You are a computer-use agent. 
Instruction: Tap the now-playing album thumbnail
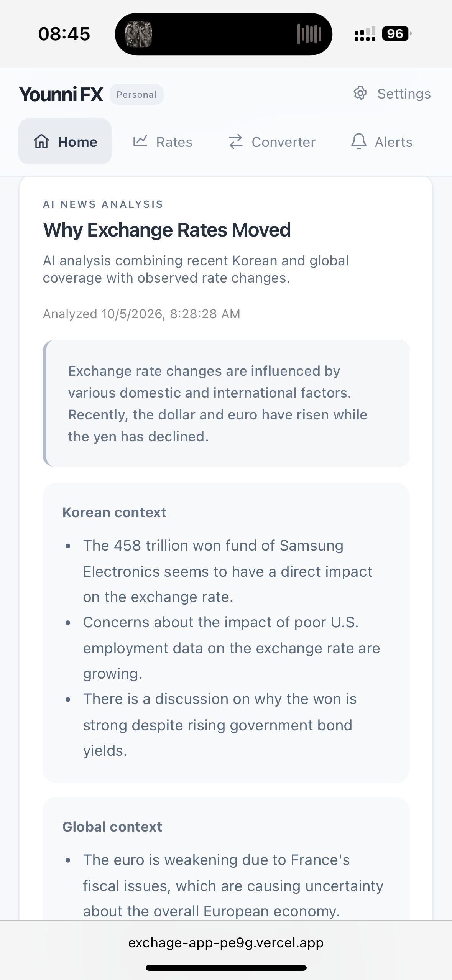pyautogui.click(x=139, y=34)
